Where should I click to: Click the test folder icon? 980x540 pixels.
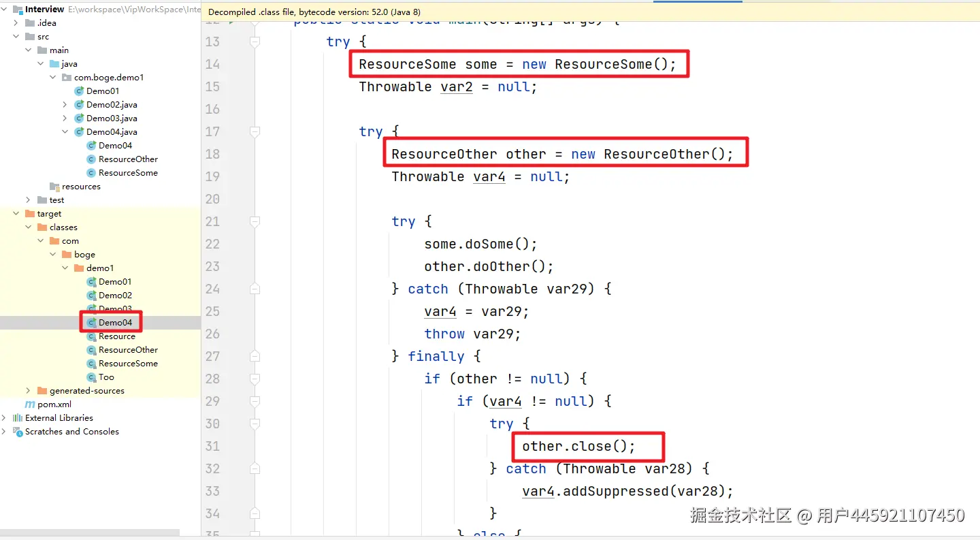coord(42,200)
